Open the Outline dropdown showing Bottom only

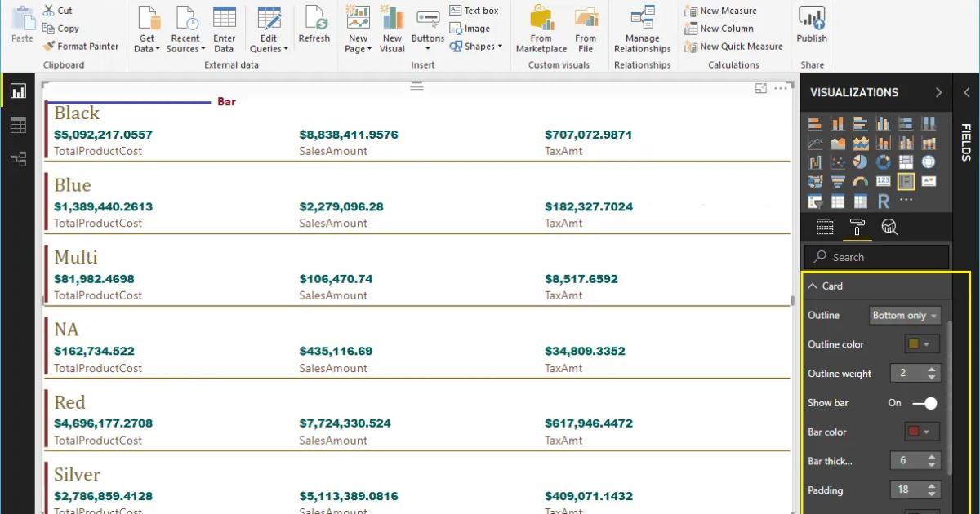(905, 315)
